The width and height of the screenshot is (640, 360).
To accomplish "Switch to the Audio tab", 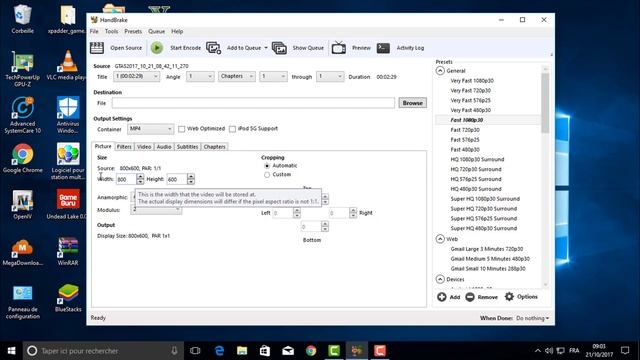I will [164, 147].
